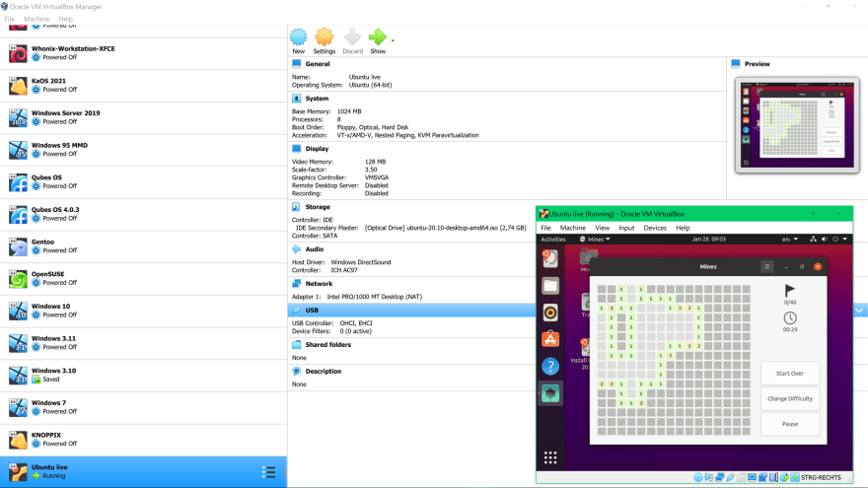Open the Ubuntu live machine tools list icon

[x=268, y=472]
